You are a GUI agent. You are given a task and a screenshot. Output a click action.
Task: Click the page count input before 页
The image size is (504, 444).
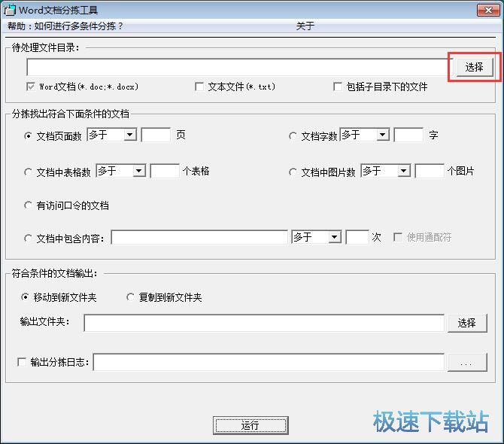click(x=156, y=135)
